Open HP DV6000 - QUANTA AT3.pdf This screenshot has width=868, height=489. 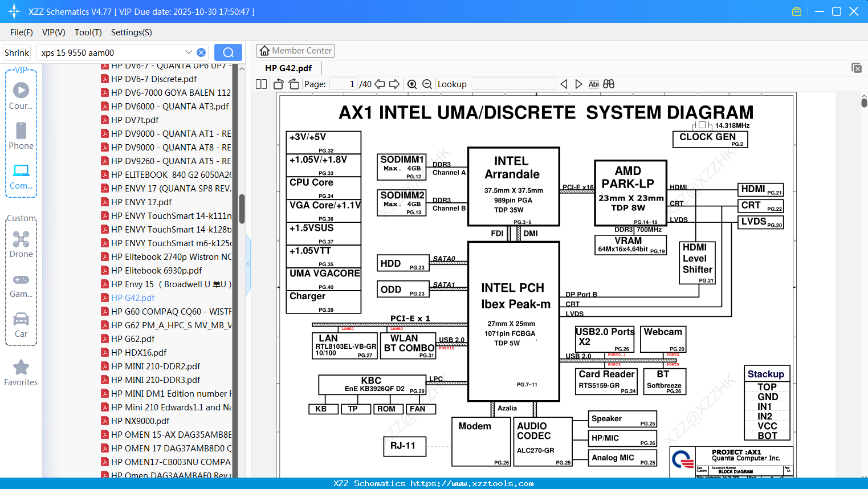[x=165, y=107]
